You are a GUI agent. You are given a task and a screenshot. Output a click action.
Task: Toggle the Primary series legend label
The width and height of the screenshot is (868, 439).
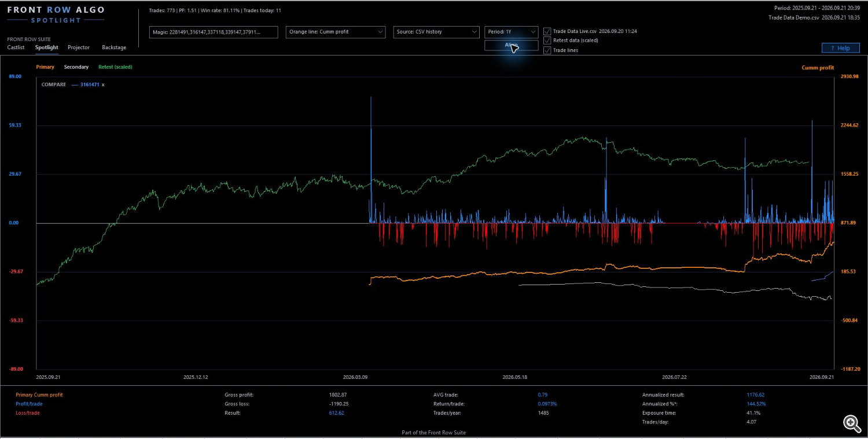tap(45, 67)
